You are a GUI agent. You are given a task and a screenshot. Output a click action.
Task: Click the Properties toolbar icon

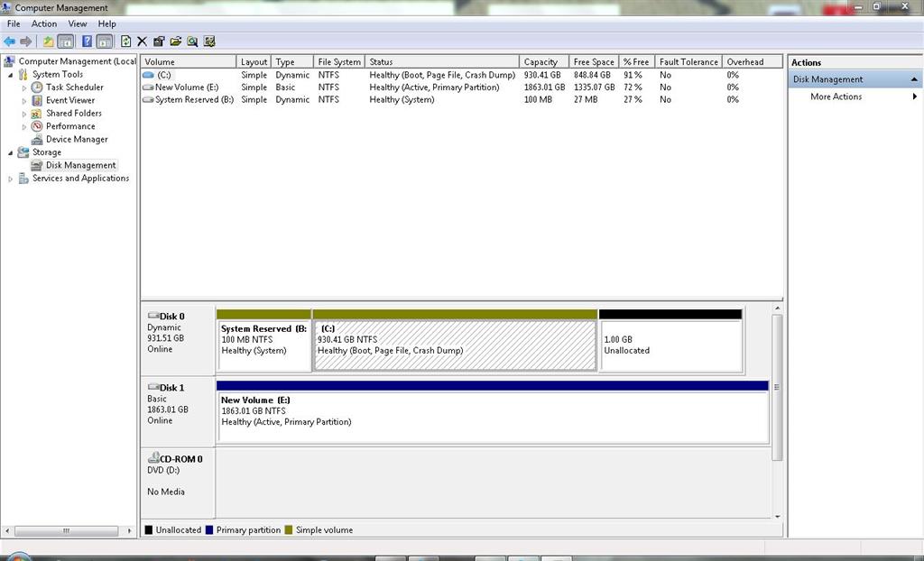(160, 41)
